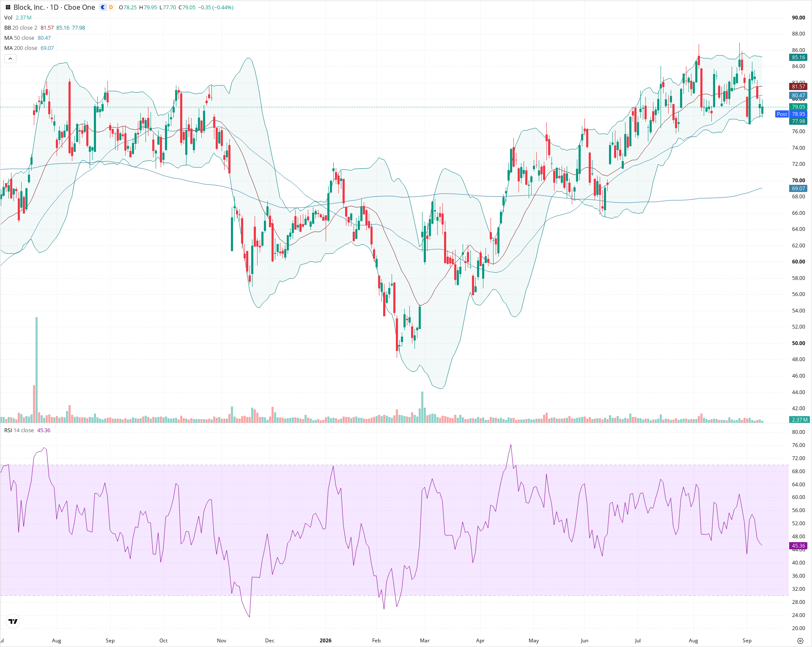Click the May label on time axis
Image resolution: width=812 pixels, height=647 pixels.
coord(534,641)
